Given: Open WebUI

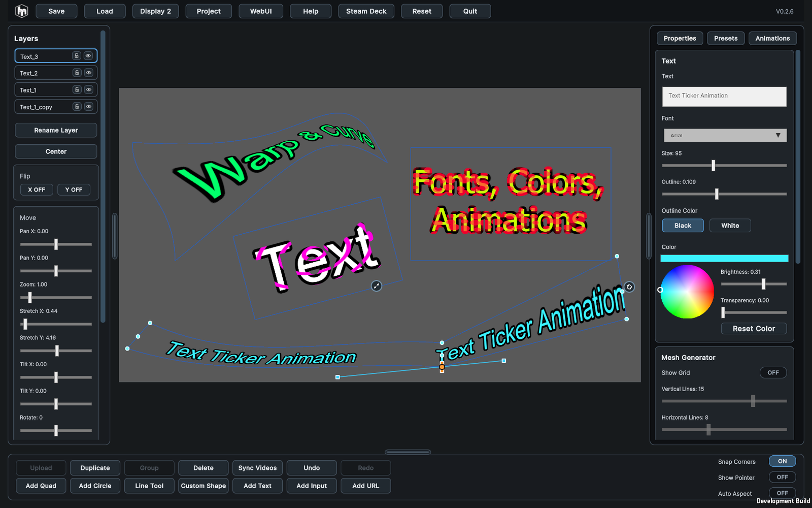Looking at the screenshot, I should (261, 11).
